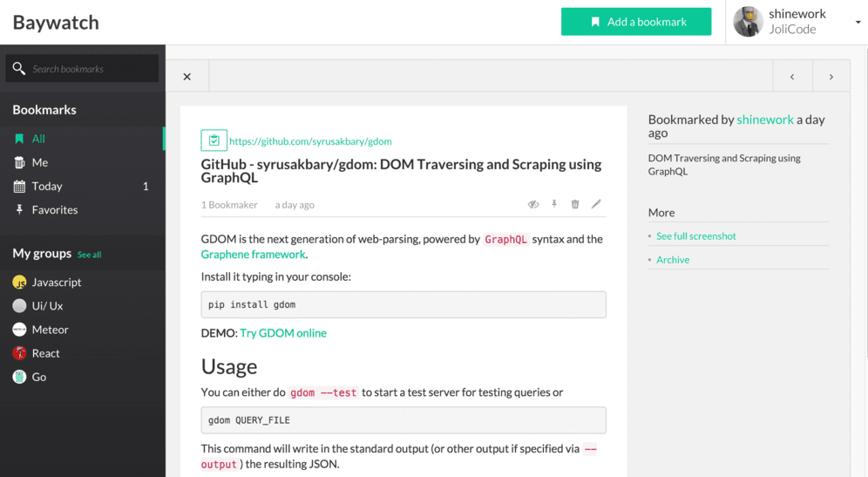Open the github.com/syrusakbary/gdom link
Image resolution: width=868 pixels, height=477 pixels.
[x=310, y=141]
